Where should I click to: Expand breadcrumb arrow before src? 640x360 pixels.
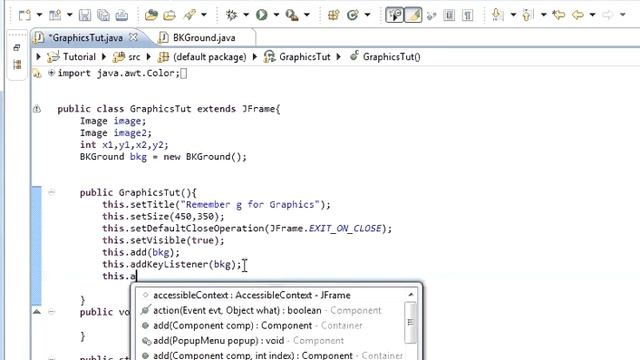pos(104,56)
